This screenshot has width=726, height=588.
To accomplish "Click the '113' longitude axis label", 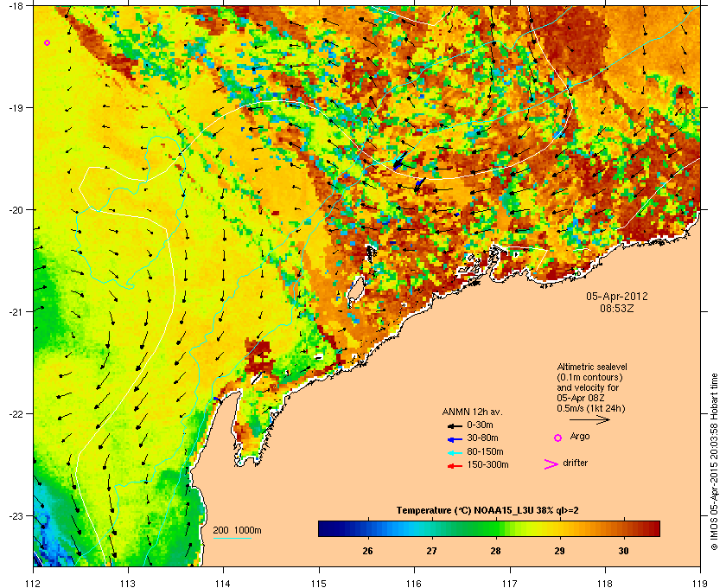I will pos(128,583).
